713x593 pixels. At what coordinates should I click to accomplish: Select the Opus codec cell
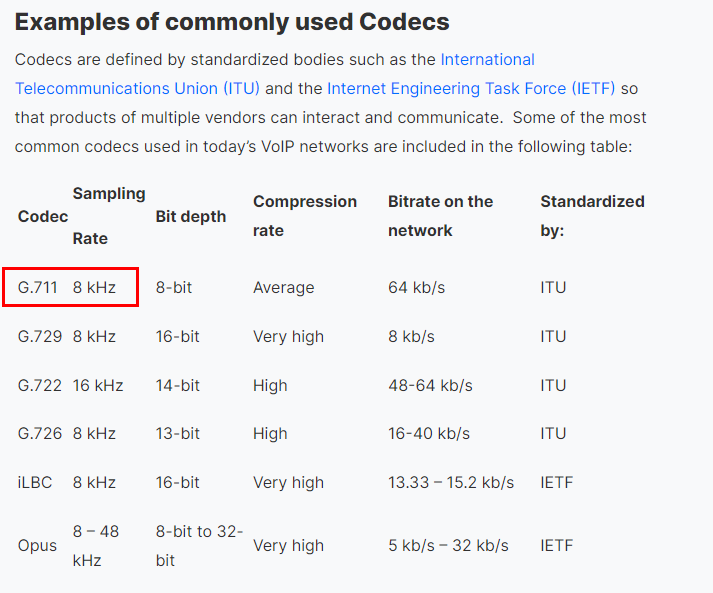coord(37,546)
